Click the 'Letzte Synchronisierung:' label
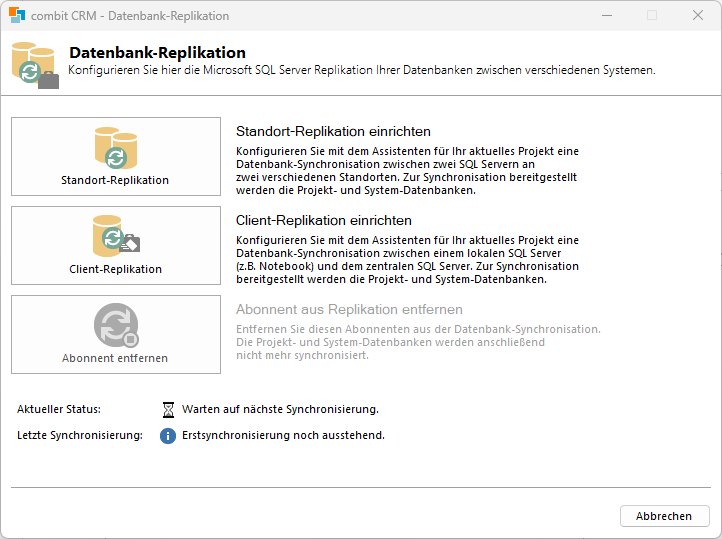Viewport: 722px width, 539px height. [80, 435]
